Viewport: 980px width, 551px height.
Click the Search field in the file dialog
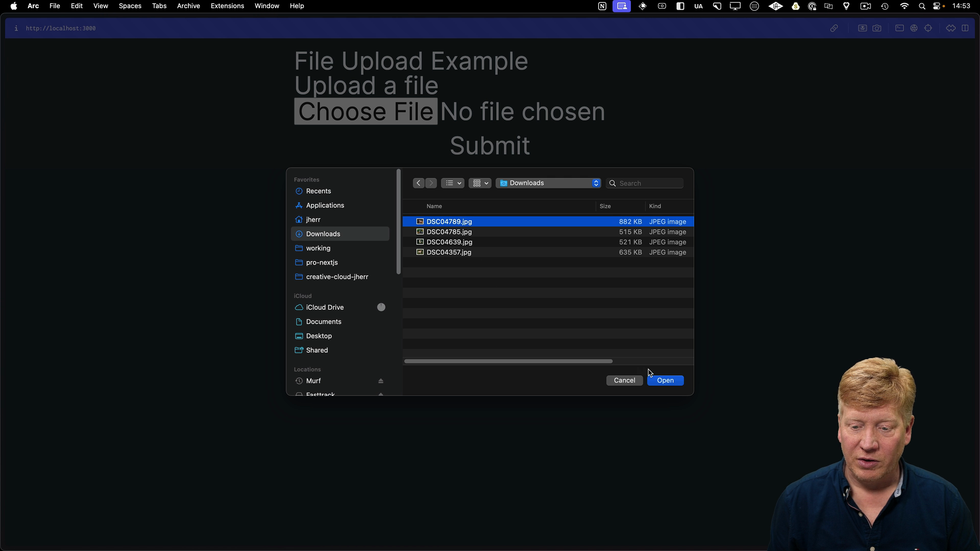click(x=648, y=183)
